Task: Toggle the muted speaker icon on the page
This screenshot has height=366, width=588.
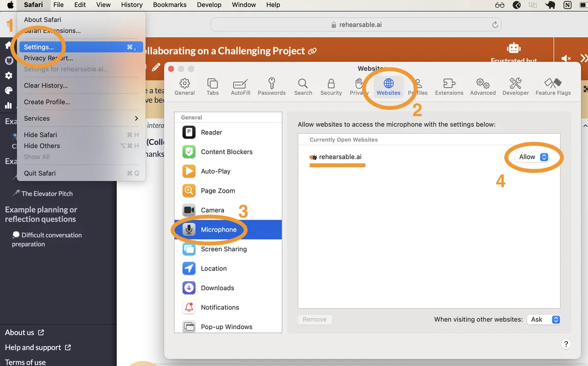Action: (566, 58)
